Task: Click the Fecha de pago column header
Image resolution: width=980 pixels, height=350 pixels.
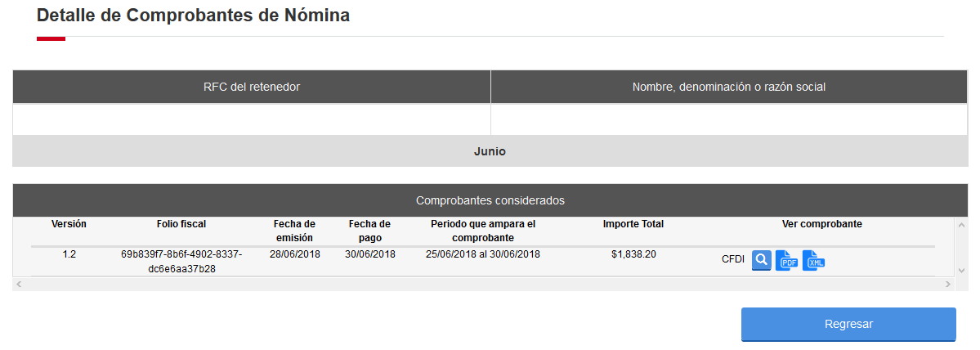Action: click(x=369, y=231)
